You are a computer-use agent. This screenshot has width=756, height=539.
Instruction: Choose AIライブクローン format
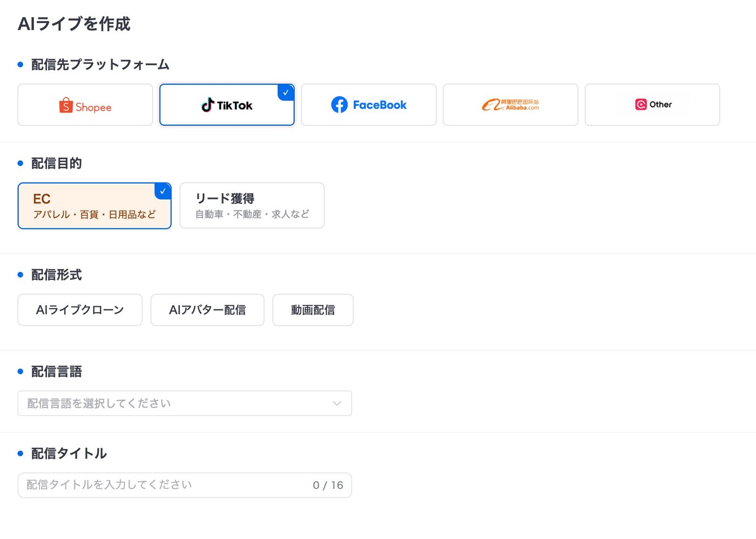(x=80, y=310)
